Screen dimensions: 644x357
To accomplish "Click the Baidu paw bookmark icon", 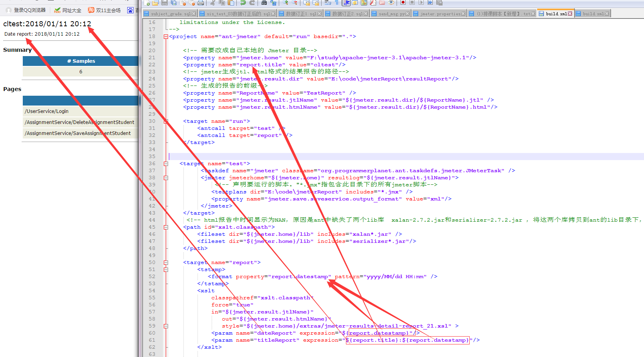I will point(130,10).
